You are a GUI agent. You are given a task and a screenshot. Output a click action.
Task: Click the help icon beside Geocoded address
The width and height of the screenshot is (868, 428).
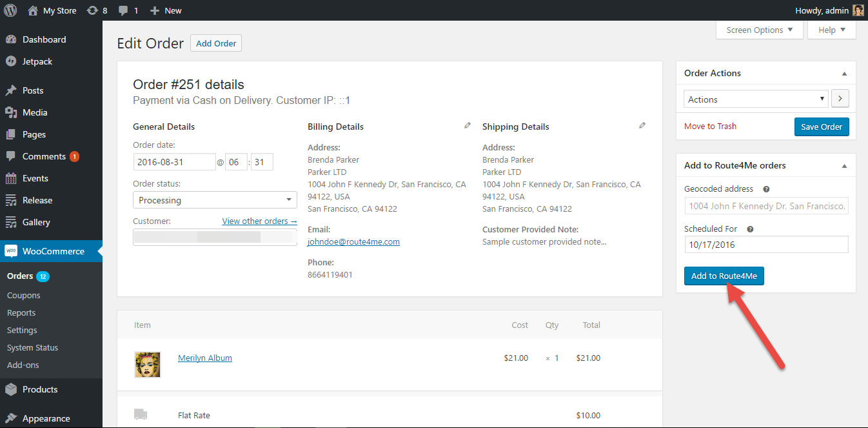[x=766, y=189]
